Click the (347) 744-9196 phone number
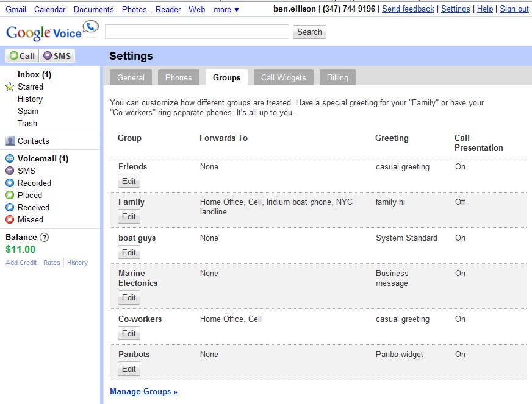The width and height of the screenshot is (532, 404). 349,9
